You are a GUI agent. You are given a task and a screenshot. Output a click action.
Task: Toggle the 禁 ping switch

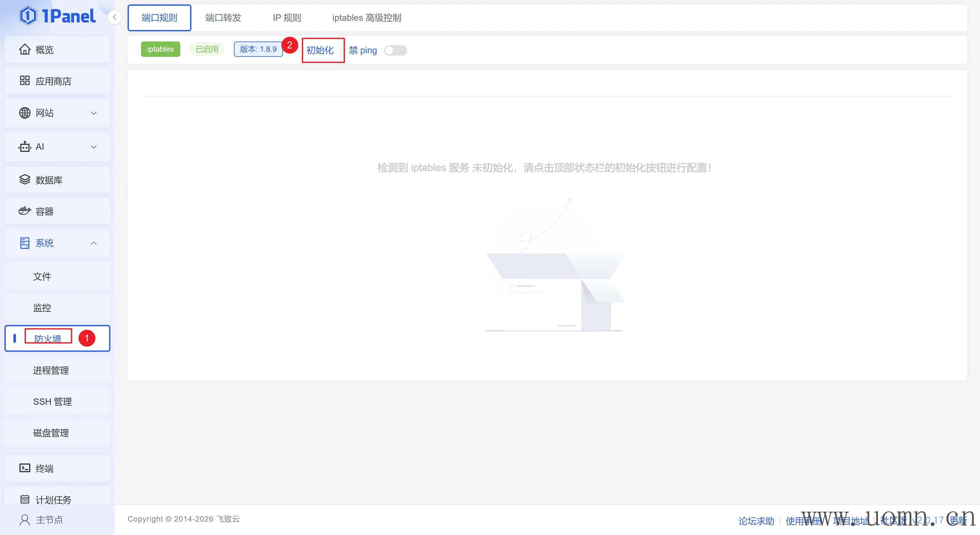(x=395, y=50)
